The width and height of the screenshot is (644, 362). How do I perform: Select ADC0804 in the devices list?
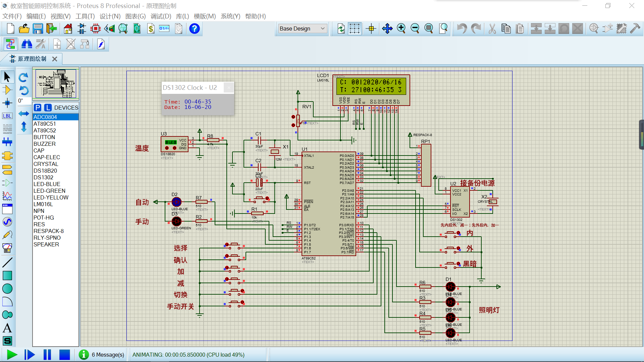click(56, 117)
